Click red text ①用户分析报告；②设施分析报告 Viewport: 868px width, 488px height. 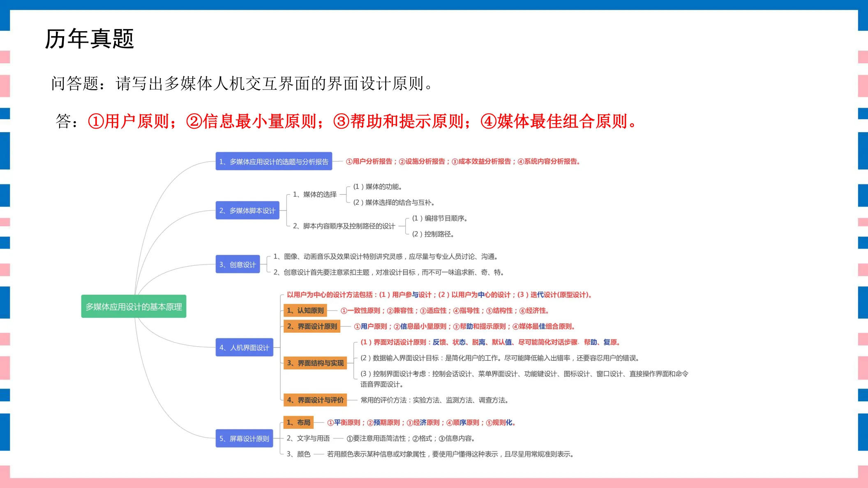click(x=463, y=161)
